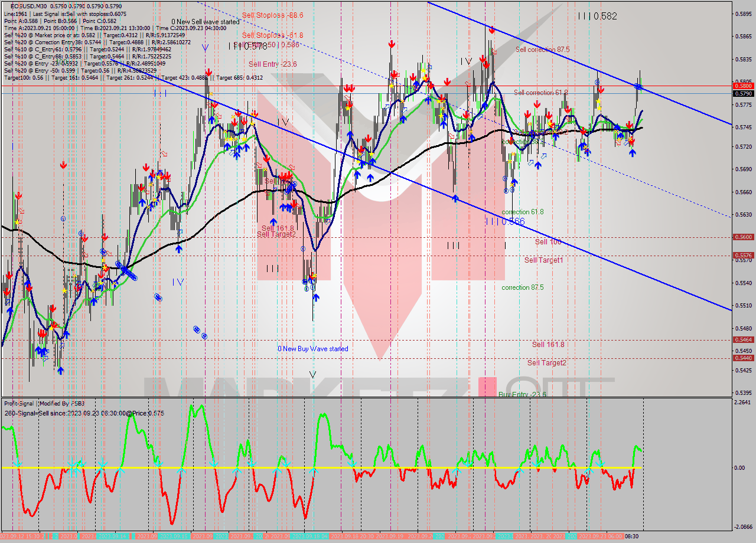This screenshot has height=543, width=756.
Task: Click the 0.5895 price axis value
Action: [744, 14]
